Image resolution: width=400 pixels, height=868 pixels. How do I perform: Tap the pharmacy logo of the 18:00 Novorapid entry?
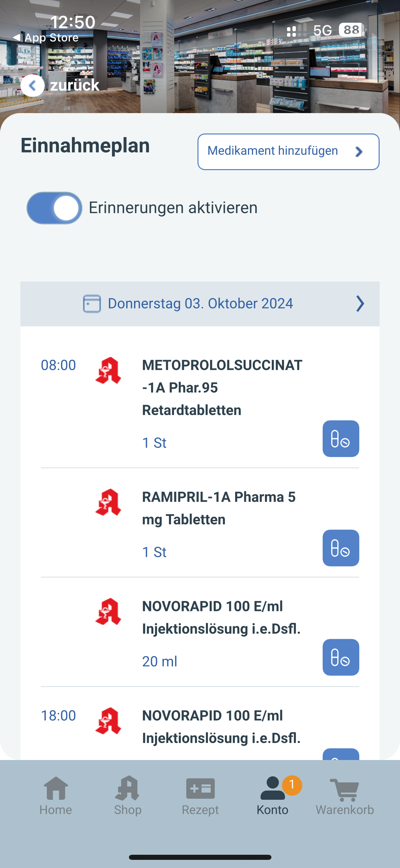(x=108, y=721)
